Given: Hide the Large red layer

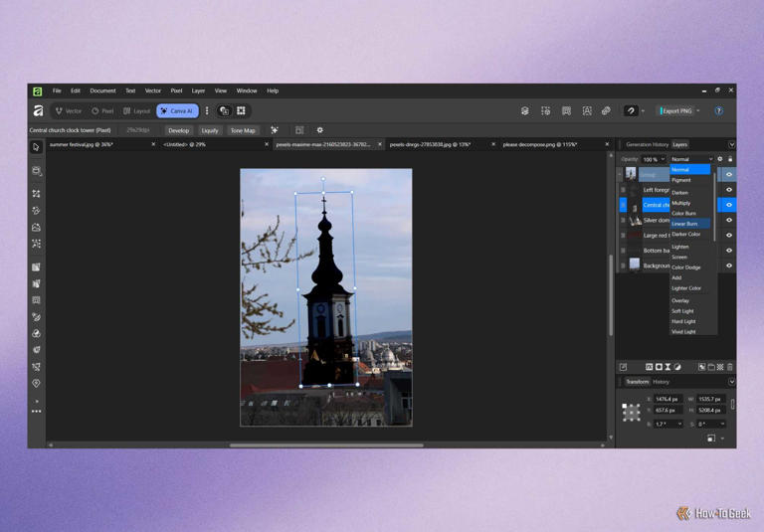Looking at the screenshot, I should coord(729,236).
